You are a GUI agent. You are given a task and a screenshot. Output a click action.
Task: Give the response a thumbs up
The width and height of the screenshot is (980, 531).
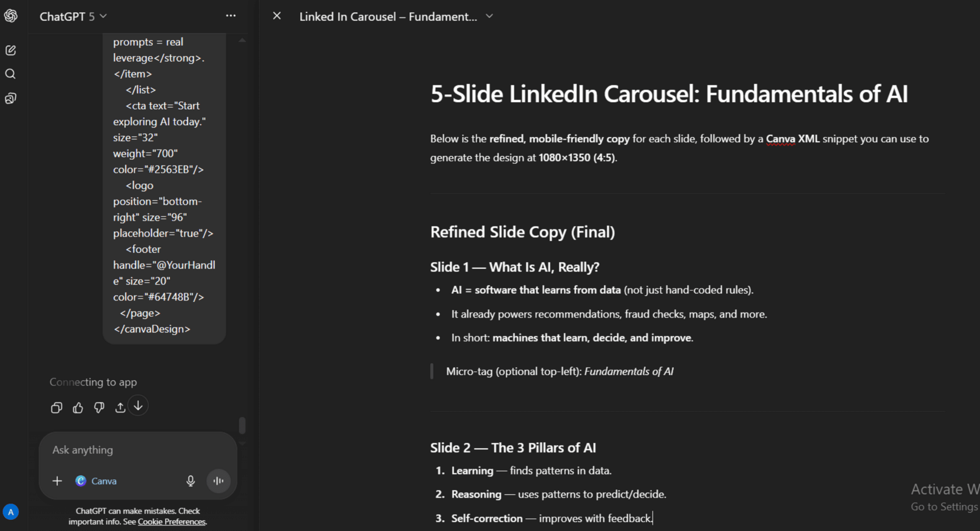tap(78, 407)
